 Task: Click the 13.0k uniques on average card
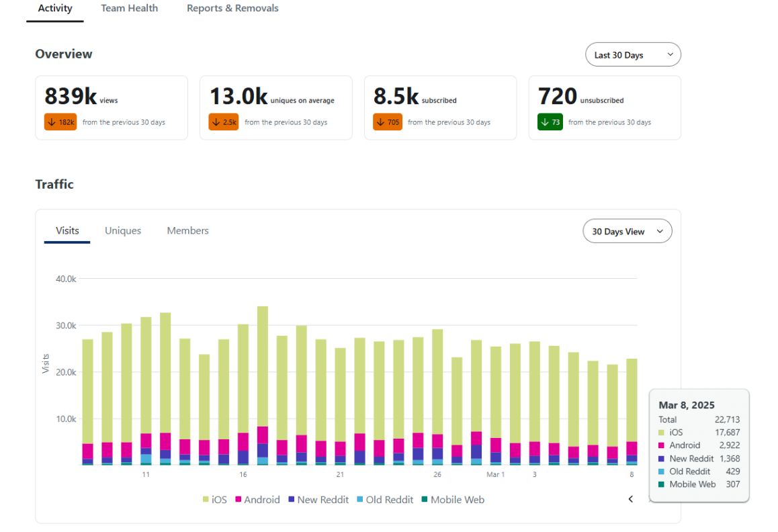(x=276, y=107)
